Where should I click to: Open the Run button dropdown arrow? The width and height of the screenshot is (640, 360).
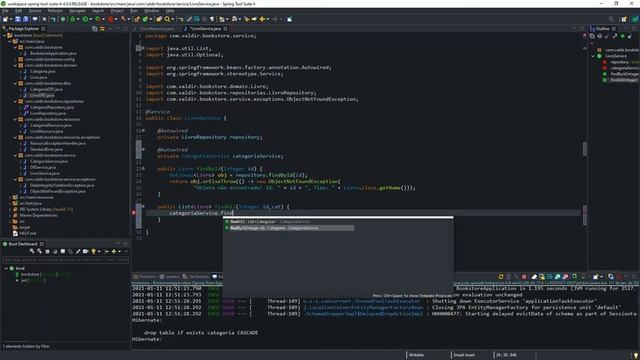click(91, 19)
